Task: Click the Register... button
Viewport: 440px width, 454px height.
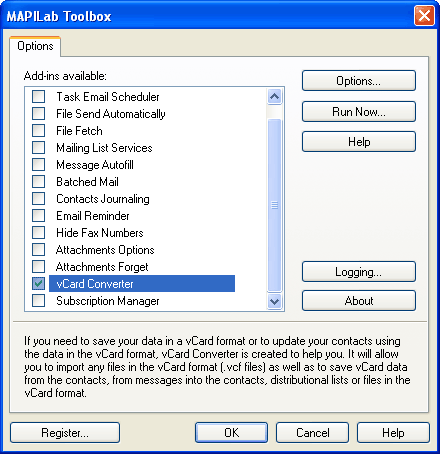Action: tap(65, 433)
